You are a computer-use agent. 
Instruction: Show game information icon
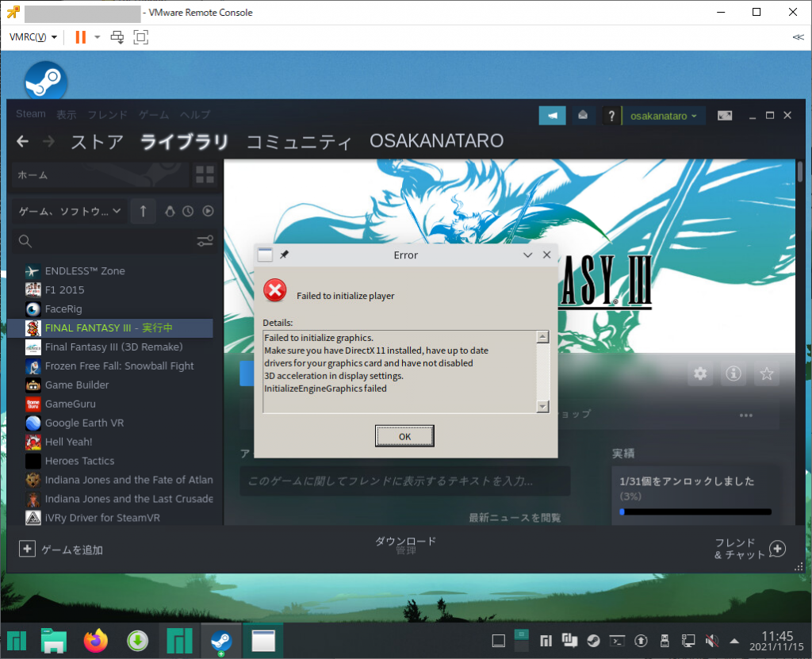(733, 374)
